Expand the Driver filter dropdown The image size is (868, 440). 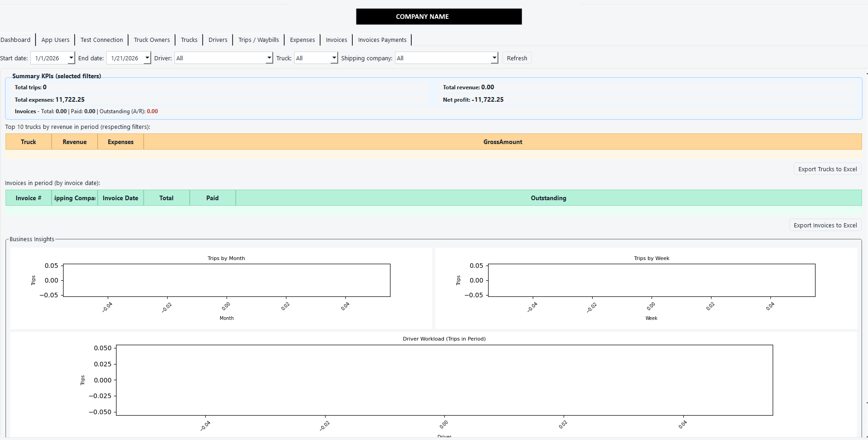[x=269, y=58]
